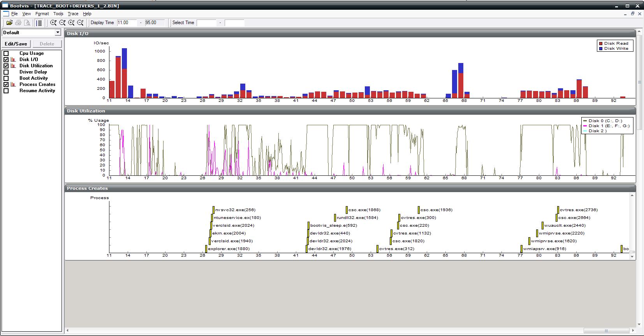Image resolution: width=644 pixels, height=336 pixels.
Task: Click the csc.exe(1868) process marker
Action: point(347,210)
